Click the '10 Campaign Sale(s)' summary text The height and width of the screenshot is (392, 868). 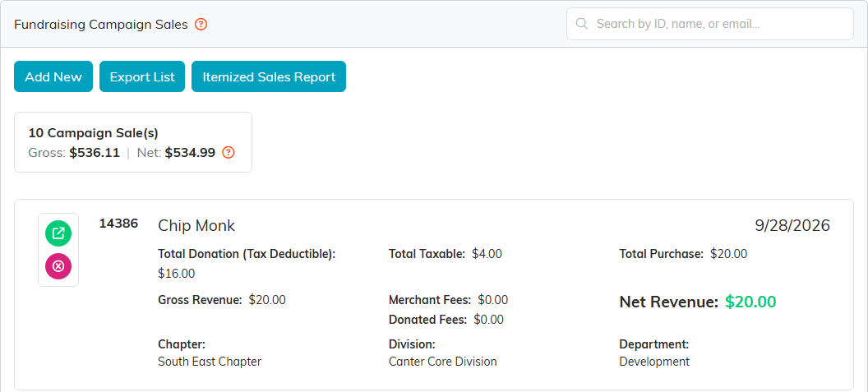tap(93, 133)
